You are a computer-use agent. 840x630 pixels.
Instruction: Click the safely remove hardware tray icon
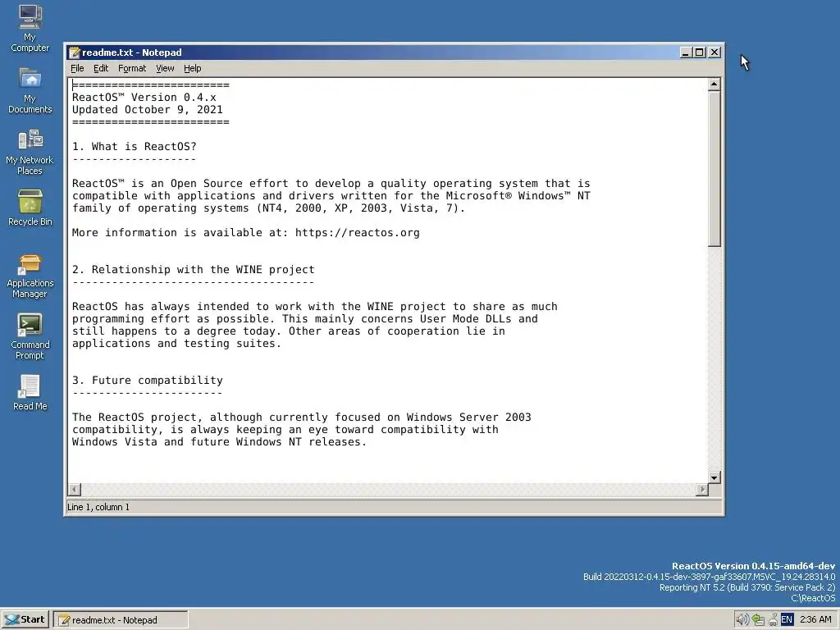pyautogui.click(x=773, y=620)
